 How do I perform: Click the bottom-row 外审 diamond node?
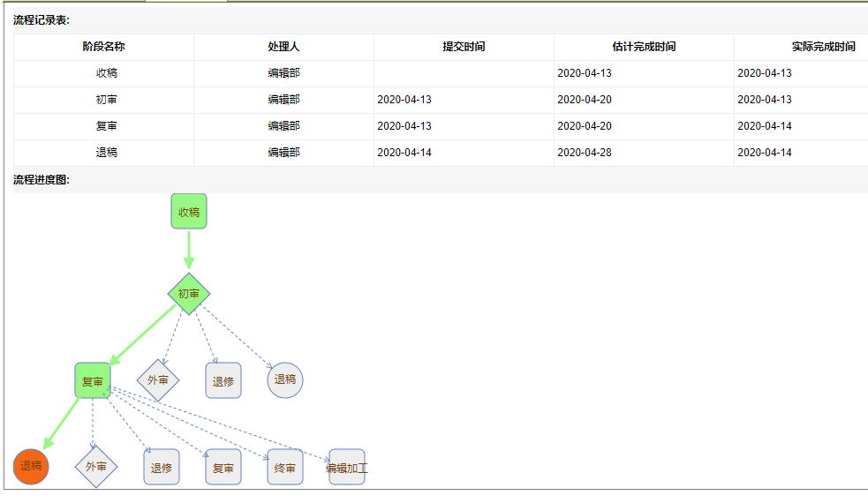coord(96,467)
